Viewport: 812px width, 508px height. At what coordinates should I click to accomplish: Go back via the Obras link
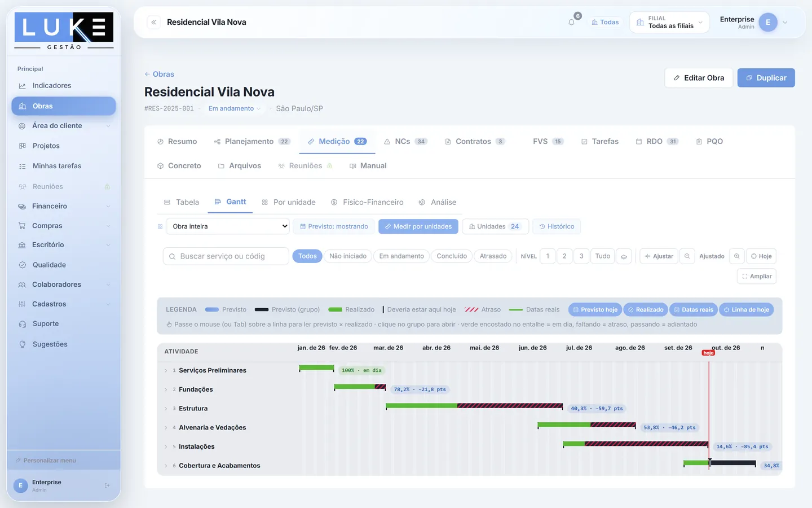(159, 74)
